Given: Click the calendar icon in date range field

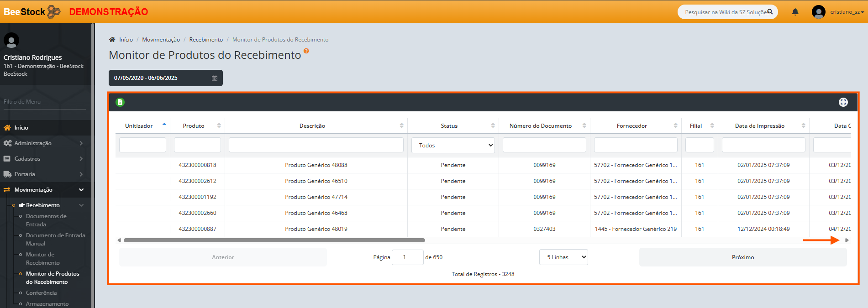Looking at the screenshot, I should point(215,78).
